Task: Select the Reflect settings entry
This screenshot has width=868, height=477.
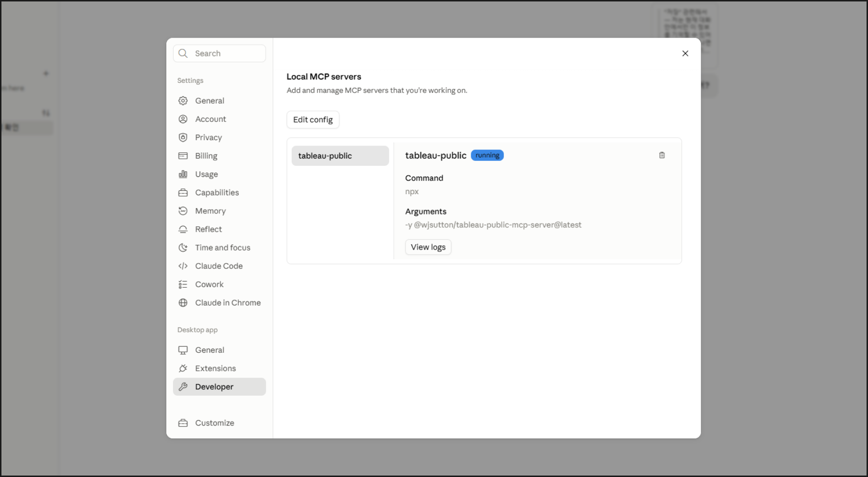Action: [219, 229]
